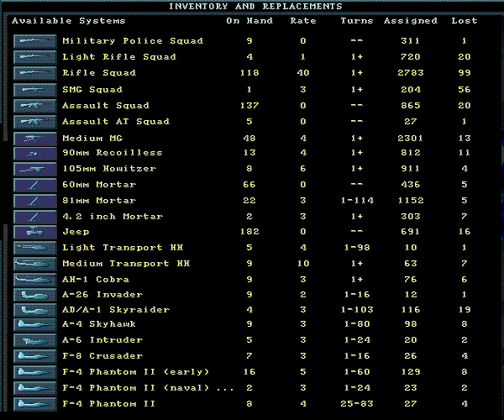Click the Light Transport HH helicopter icon

click(x=35, y=248)
